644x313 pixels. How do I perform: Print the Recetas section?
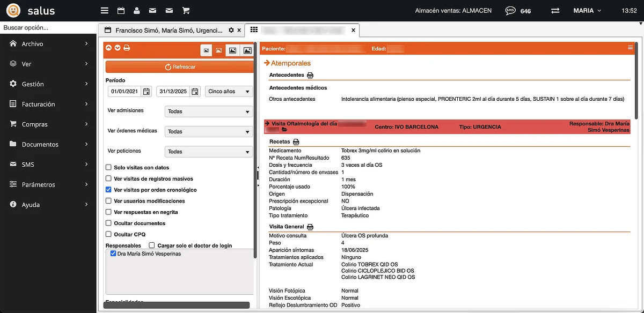[296, 142]
